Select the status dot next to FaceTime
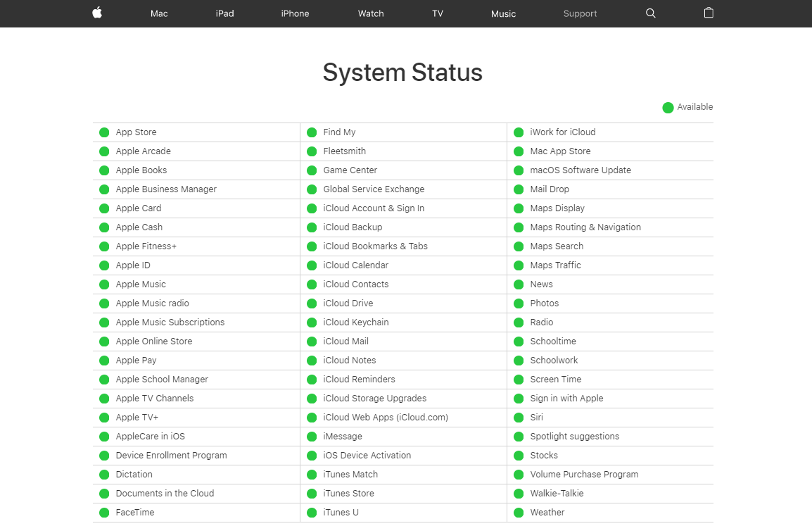This screenshot has height=526, width=812. (103, 512)
